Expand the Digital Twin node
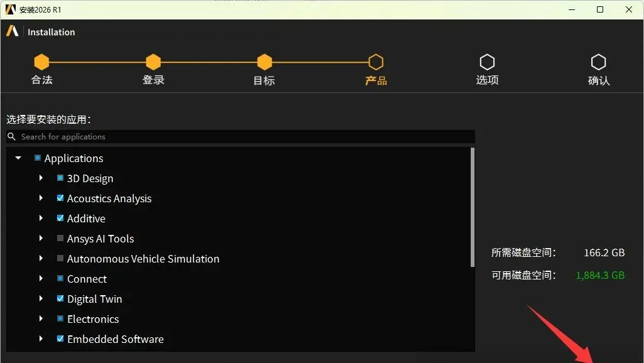Viewport: 644px width, 363px height. click(41, 298)
